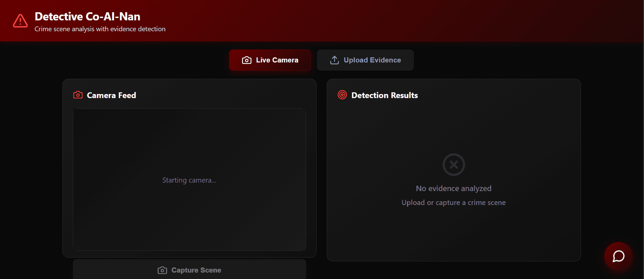Click the "No evidence analyzed" message
Viewport: 644px width, 279px height.
point(454,188)
